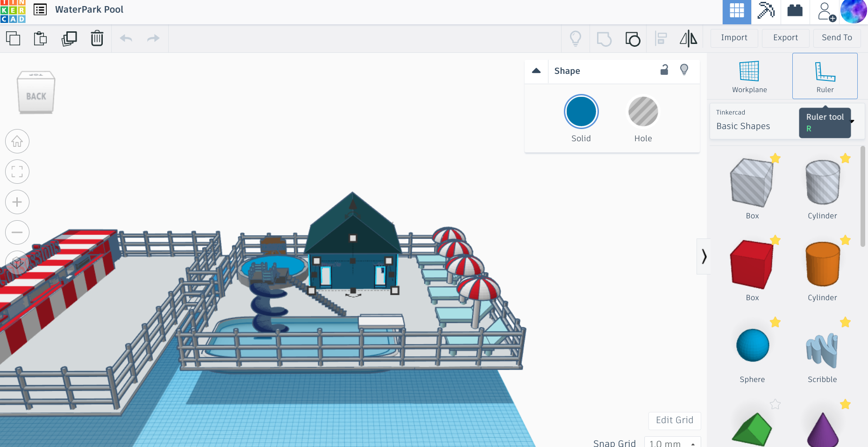This screenshot has height=447, width=868.
Task: Click the rotation handle below the house
Action: (353, 295)
